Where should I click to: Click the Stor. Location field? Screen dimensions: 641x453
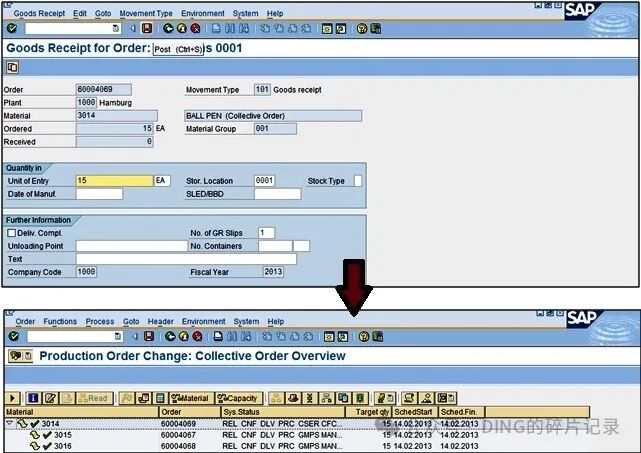(x=264, y=181)
